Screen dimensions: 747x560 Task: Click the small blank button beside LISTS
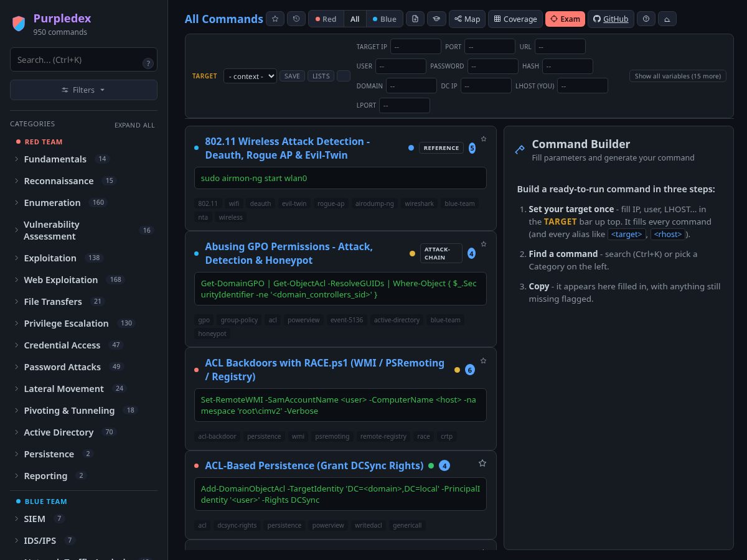click(344, 76)
